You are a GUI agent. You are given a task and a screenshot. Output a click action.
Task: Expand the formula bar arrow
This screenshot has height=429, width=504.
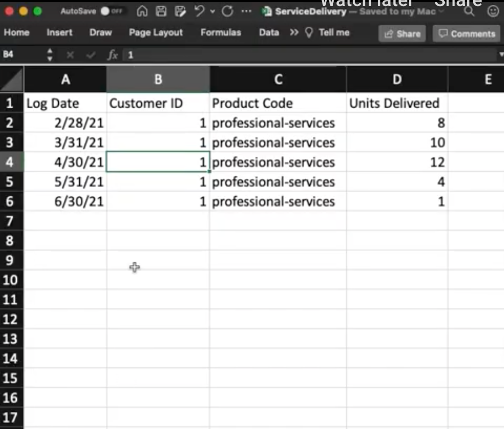point(500,55)
